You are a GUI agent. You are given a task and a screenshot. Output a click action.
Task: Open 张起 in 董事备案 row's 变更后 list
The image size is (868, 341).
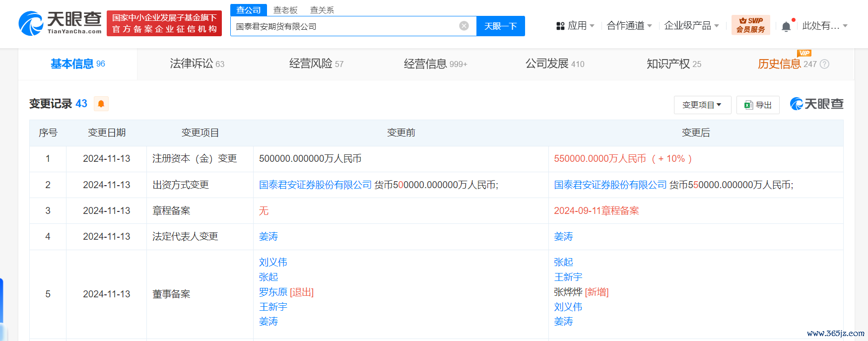(x=563, y=262)
